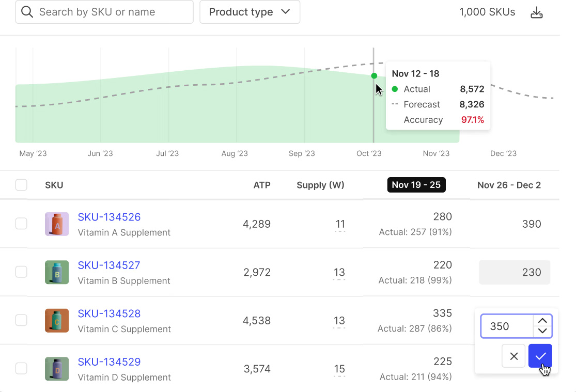Click 'Actual: 218 (99%)' text
Image resolution: width=576 pixels, height=392 pixels.
pos(415,280)
